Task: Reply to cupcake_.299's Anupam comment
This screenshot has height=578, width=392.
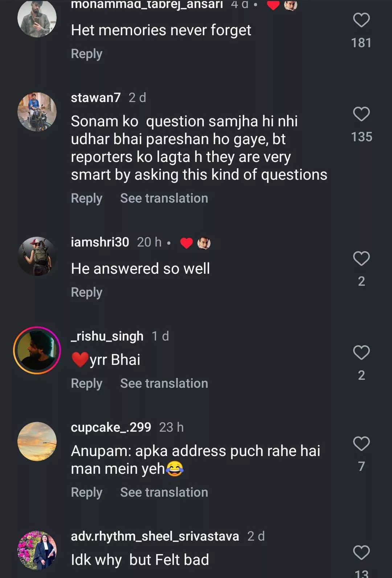Action: point(86,492)
